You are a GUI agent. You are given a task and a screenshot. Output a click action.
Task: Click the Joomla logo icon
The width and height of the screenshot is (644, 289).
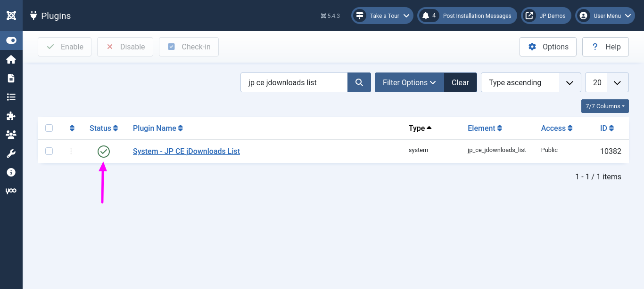[11, 16]
